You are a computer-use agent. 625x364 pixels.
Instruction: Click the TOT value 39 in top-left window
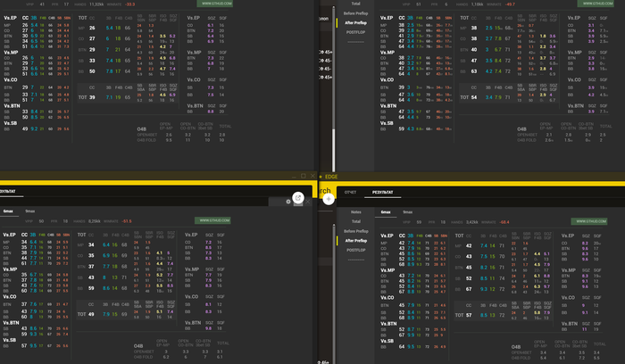pos(92,97)
